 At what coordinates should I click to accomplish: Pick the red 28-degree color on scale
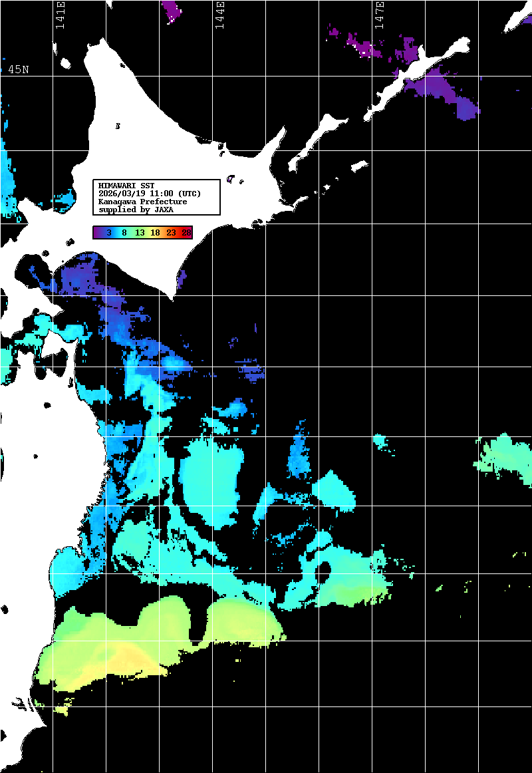point(186,232)
